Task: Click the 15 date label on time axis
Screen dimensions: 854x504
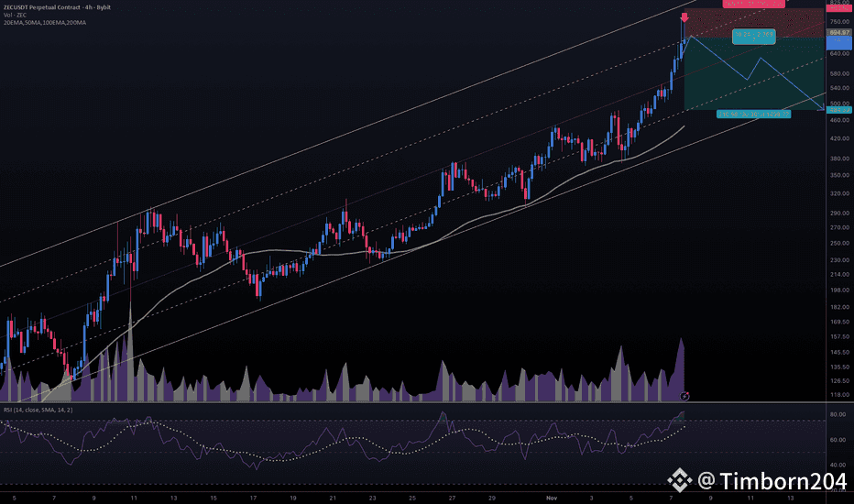Action: pyautogui.click(x=213, y=498)
